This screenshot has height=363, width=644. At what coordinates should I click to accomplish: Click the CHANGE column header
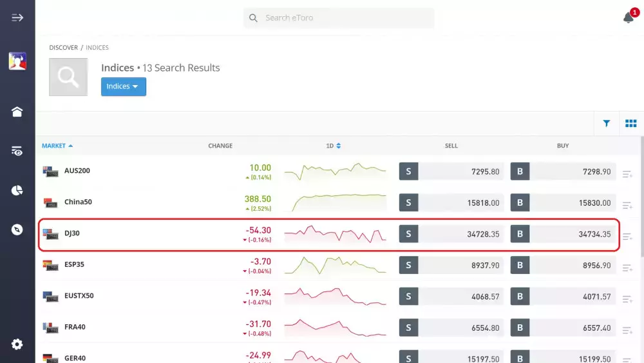pyautogui.click(x=220, y=146)
